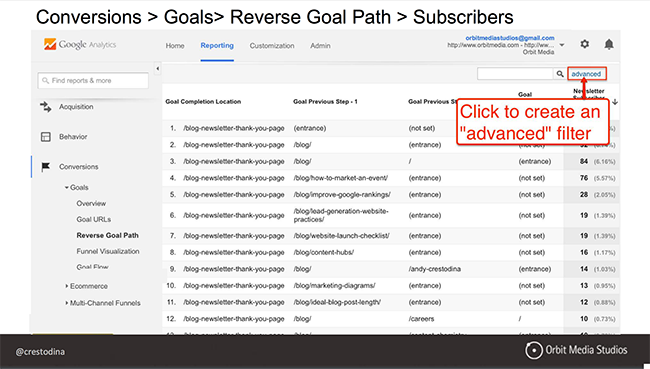The height and width of the screenshot is (369, 650).
Task: Click the advanced filter link
Action: point(586,74)
